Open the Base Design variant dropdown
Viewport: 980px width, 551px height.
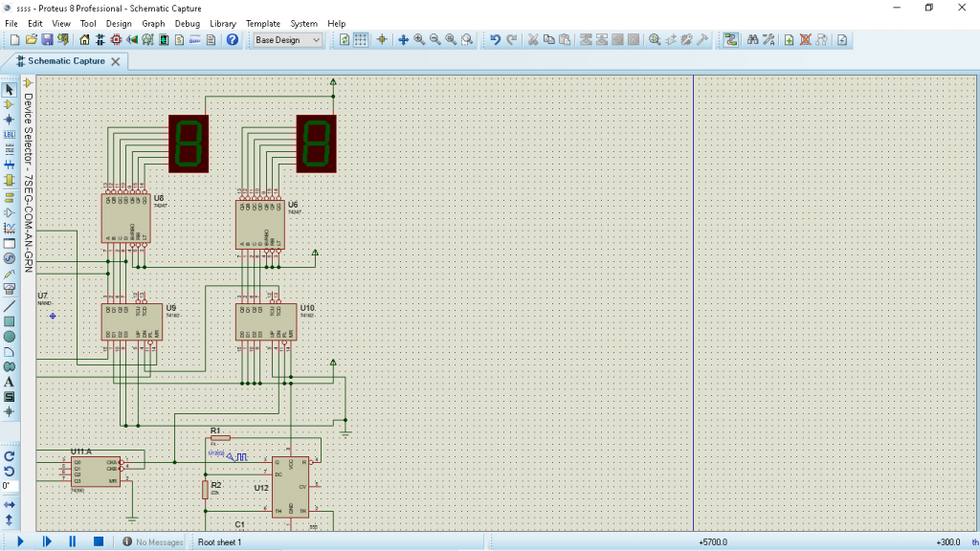[287, 40]
